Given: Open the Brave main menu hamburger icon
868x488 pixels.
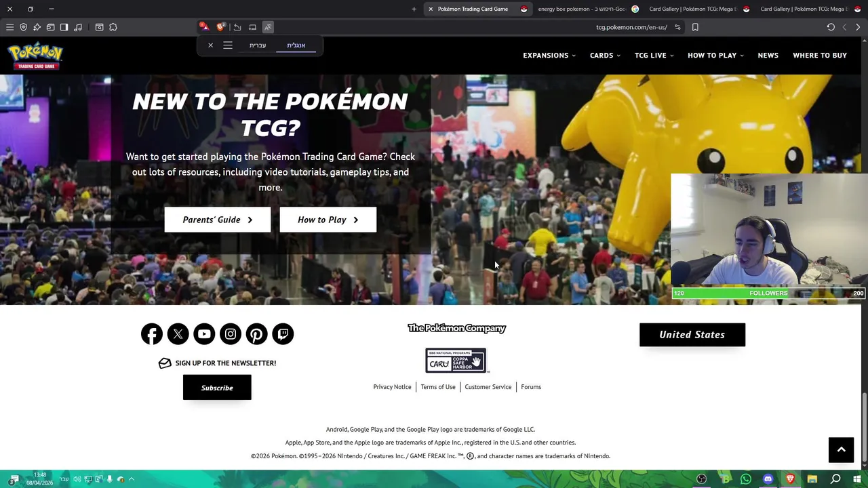Looking at the screenshot, I should pyautogui.click(x=9, y=27).
